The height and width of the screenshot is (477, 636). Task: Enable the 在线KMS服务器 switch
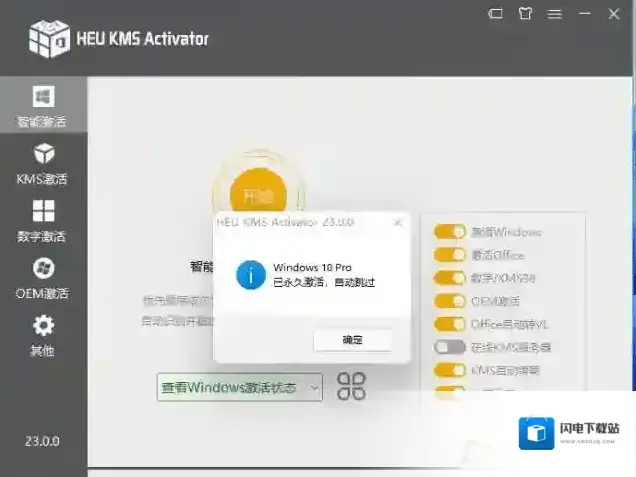pos(450,347)
